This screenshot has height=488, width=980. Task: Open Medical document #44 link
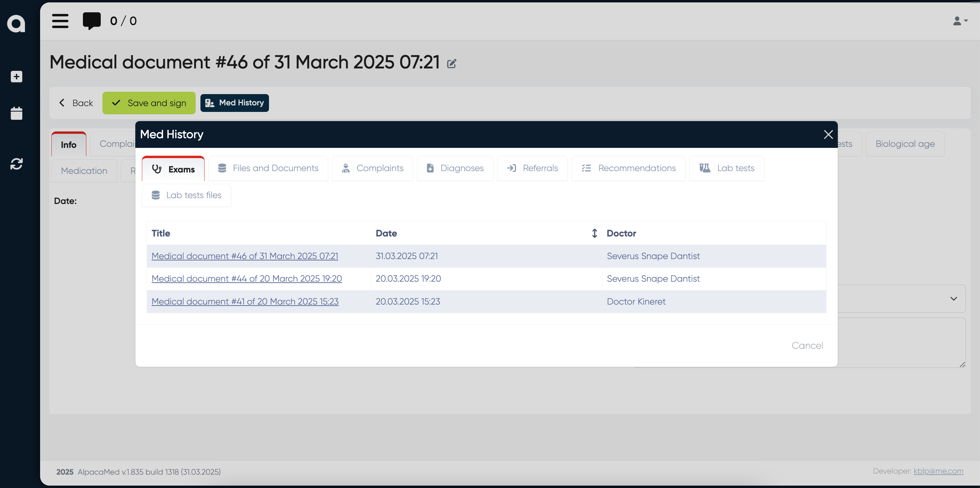246,279
